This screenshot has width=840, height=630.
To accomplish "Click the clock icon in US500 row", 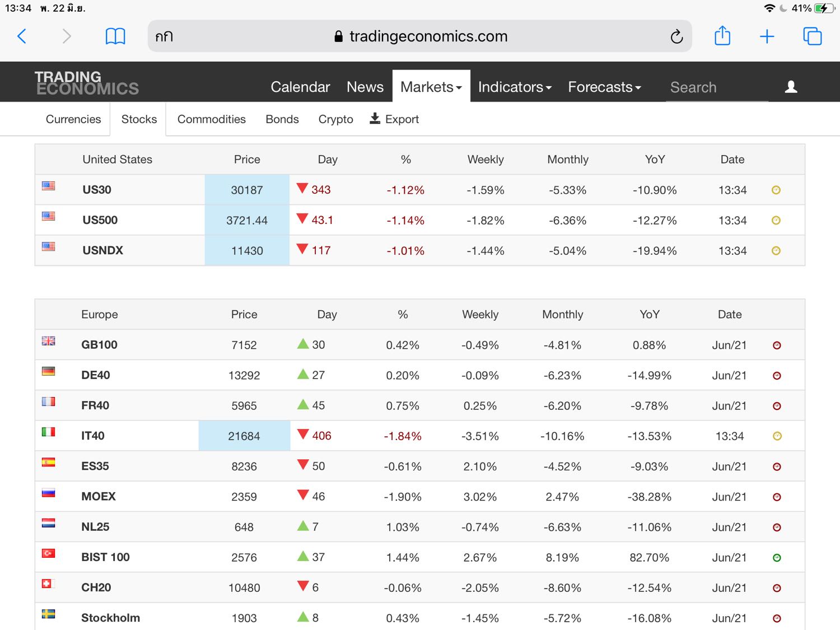I will (776, 220).
